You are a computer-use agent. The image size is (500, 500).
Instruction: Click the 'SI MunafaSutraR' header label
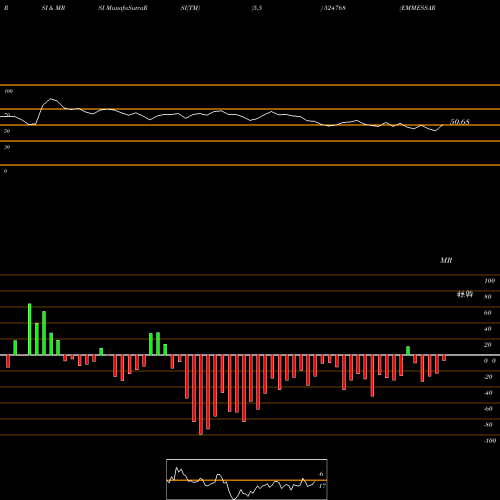coord(123,8)
